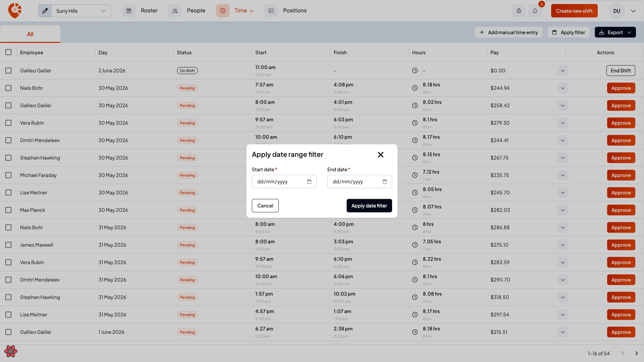
Task: Open the People page
Action: tap(196, 11)
